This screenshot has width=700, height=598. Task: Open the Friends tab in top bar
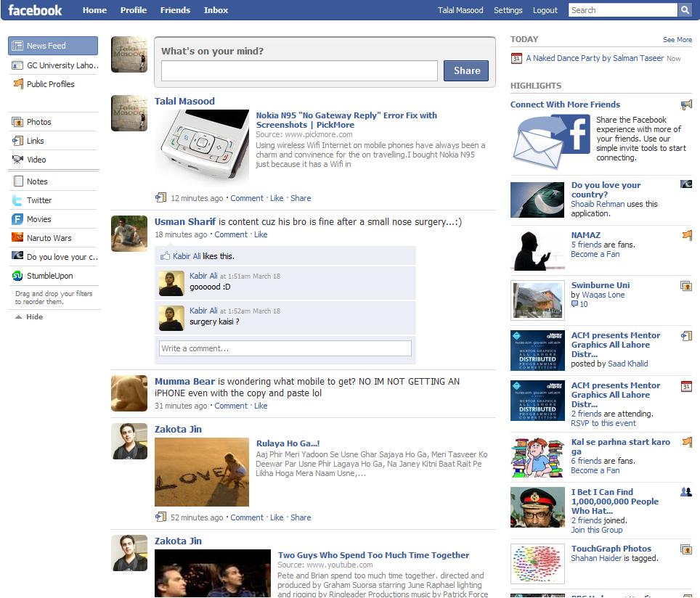click(175, 10)
